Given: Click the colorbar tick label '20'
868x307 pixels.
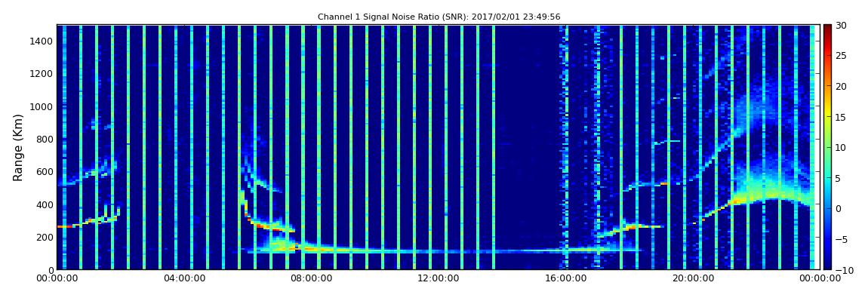Looking at the screenshot, I should click(841, 86).
